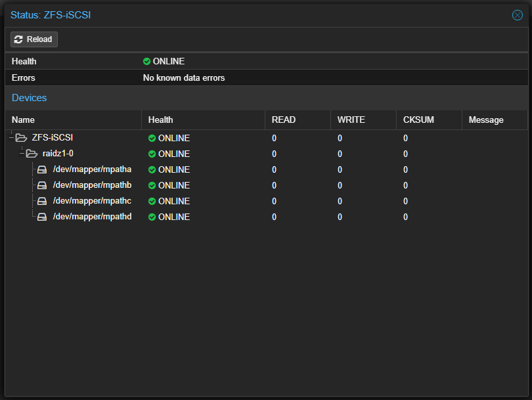Collapse the ZFS-iSCSI tree node
Viewport: 532px width, 400px height.
coord(12,137)
